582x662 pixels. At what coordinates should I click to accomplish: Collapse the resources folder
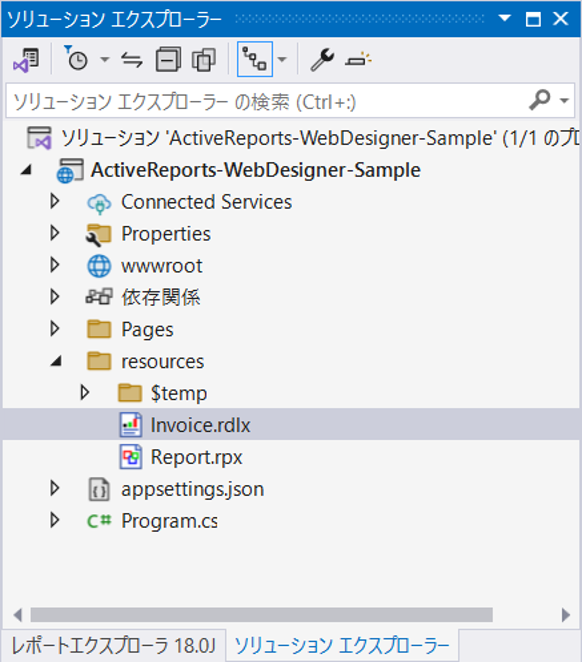point(56,361)
